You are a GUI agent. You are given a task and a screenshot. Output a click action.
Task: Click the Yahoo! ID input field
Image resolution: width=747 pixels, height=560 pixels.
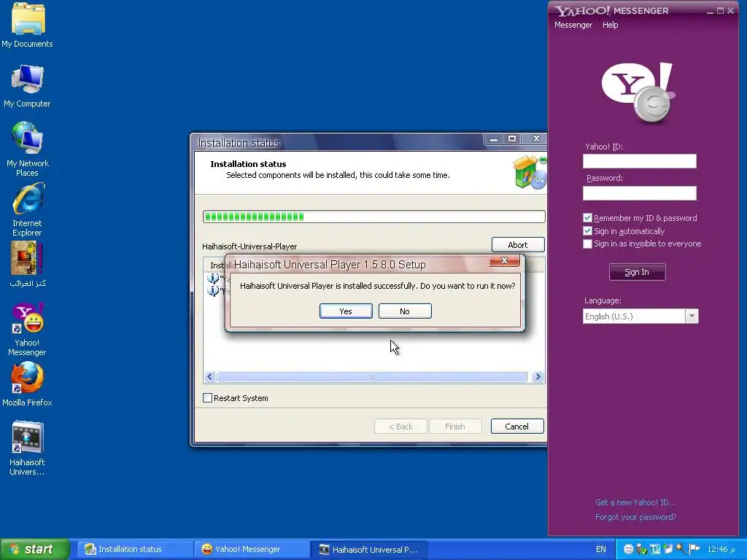639,161
